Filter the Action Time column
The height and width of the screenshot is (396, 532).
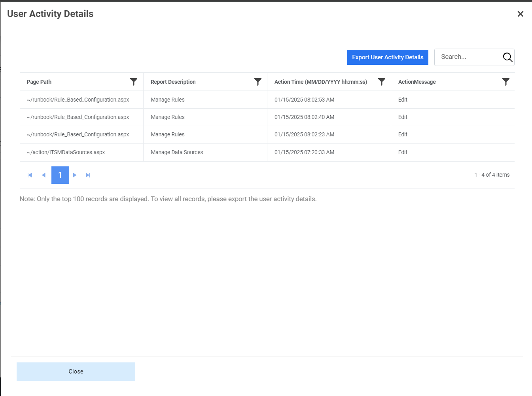tap(382, 82)
